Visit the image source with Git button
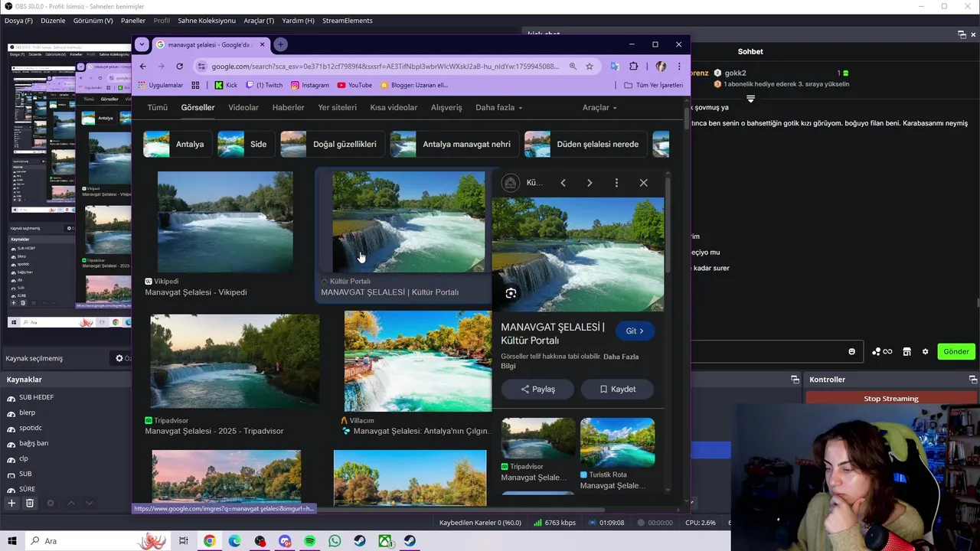 click(x=635, y=331)
